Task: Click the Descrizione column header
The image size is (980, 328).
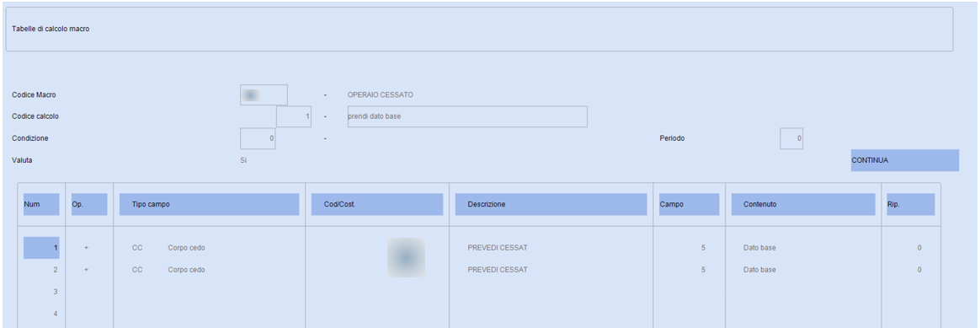Action: [551, 205]
